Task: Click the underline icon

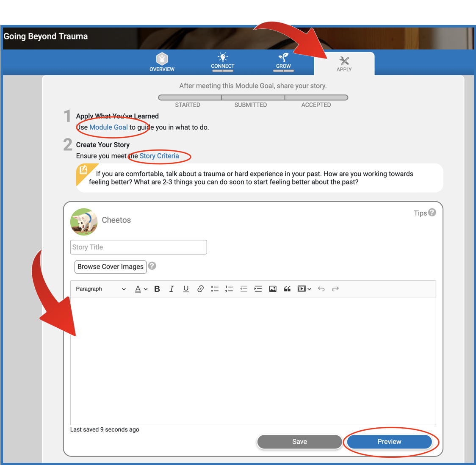Action: tap(186, 289)
